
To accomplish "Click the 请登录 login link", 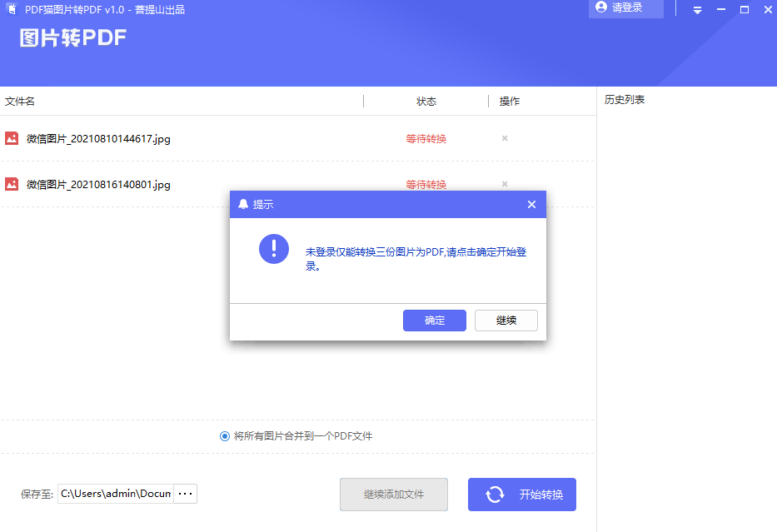I will 627,7.
